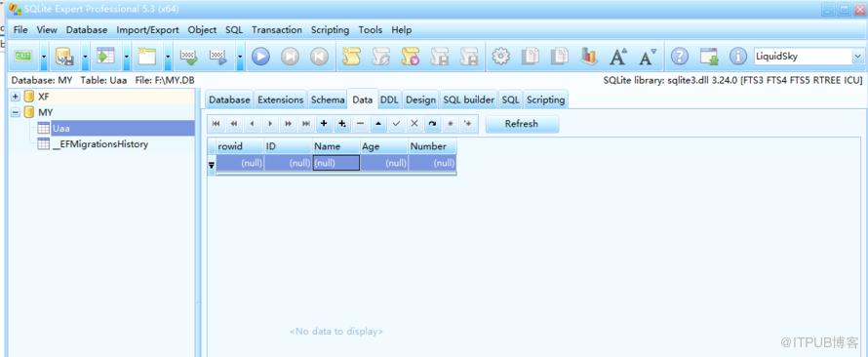Viewport: 868px width, 357px height.
Task: Click the decrease font size icon
Action: [648, 57]
